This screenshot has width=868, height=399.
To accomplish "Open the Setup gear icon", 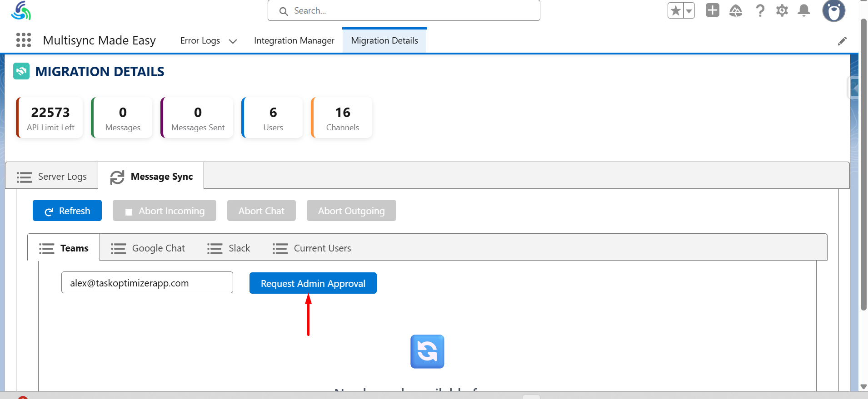I will click(x=782, y=10).
